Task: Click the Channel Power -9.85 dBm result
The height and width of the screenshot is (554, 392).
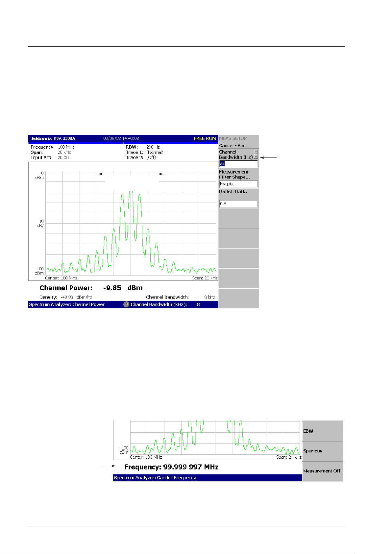Action: [91, 288]
